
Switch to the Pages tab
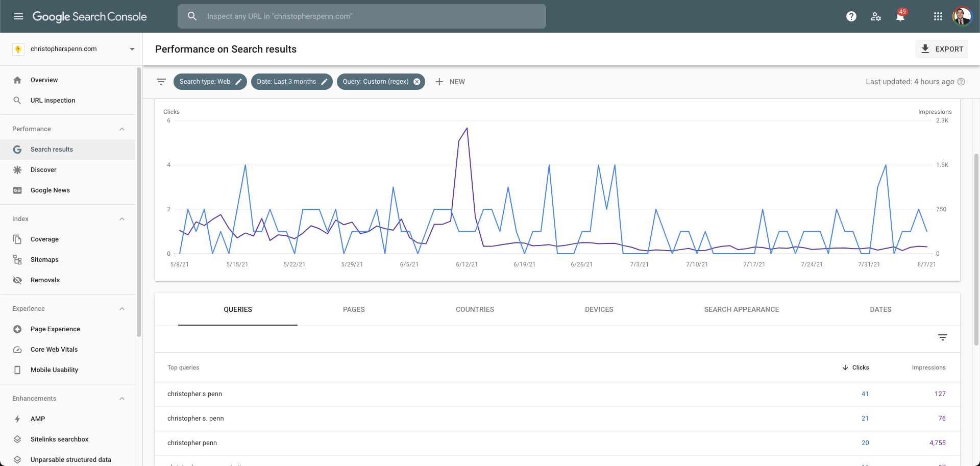(x=354, y=309)
